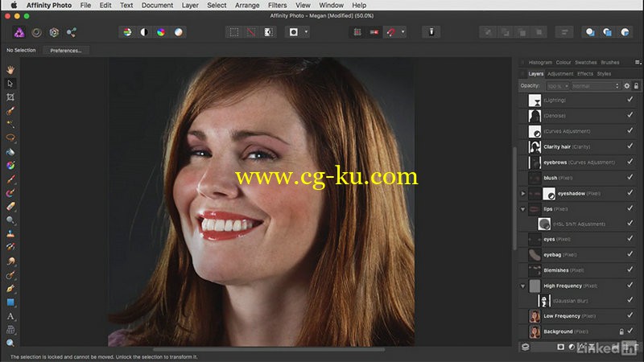The height and width of the screenshot is (362, 644).
Task: Apply Auto Levels from toolbar
Action: point(127,32)
